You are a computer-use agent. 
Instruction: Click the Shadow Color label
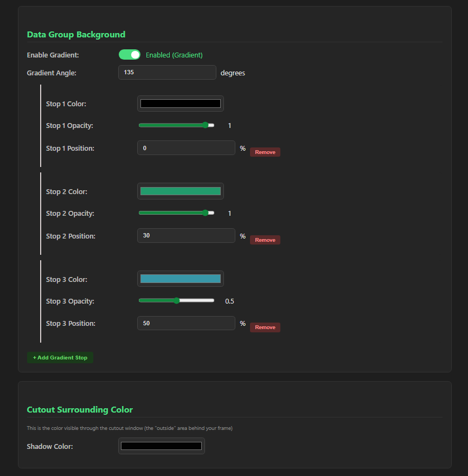[x=50, y=446]
